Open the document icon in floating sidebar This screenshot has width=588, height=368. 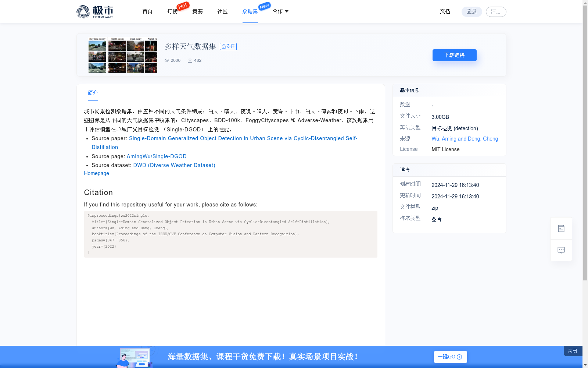561,229
